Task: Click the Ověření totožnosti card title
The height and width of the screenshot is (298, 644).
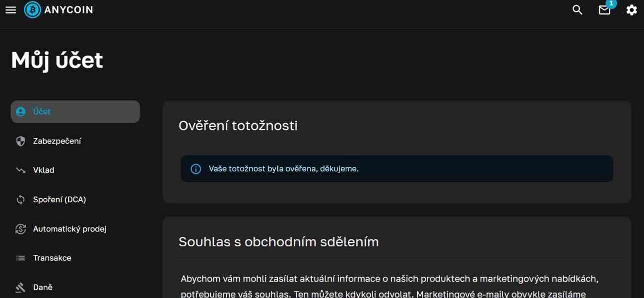Action: click(x=238, y=126)
